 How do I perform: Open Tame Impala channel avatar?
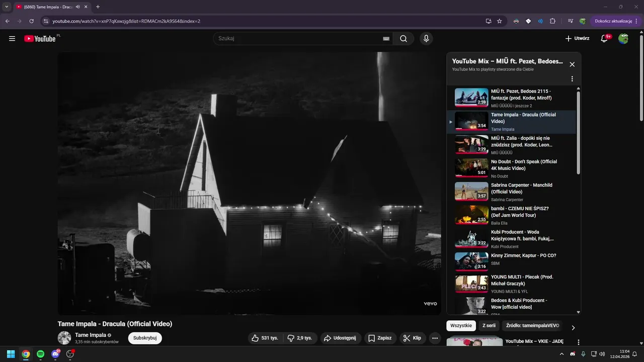(64, 338)
